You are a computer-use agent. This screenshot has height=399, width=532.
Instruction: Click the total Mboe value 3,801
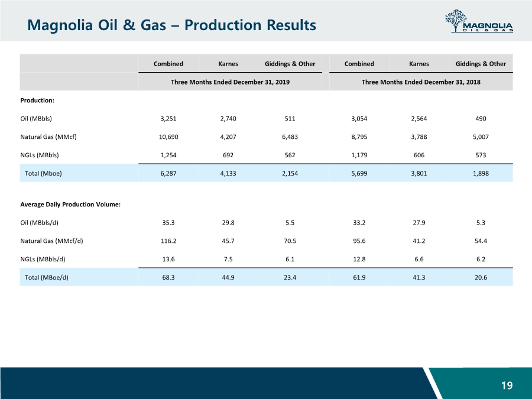point(419,173)
